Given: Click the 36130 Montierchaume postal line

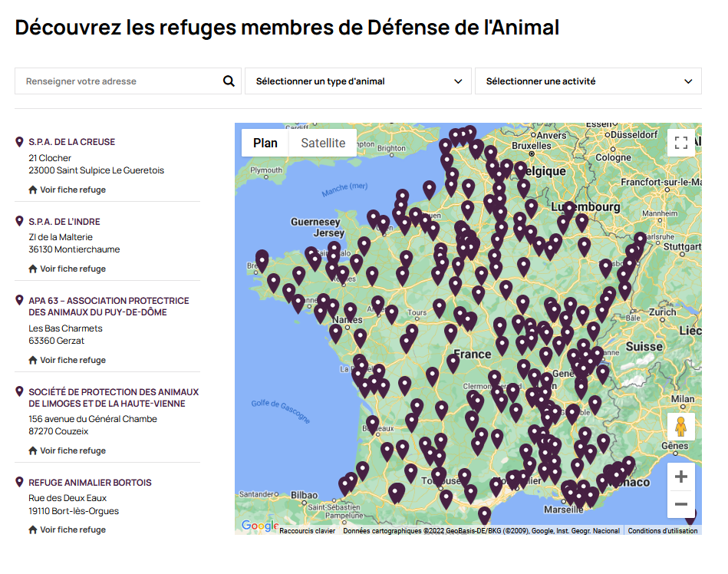Looking at the screenshot, I should coord(74,249).
